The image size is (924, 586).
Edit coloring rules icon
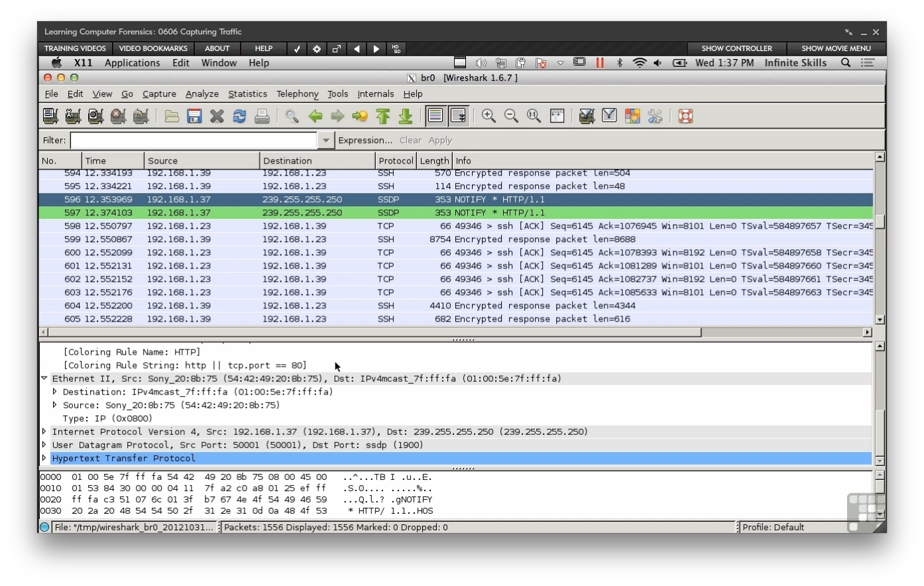point(632,116)
